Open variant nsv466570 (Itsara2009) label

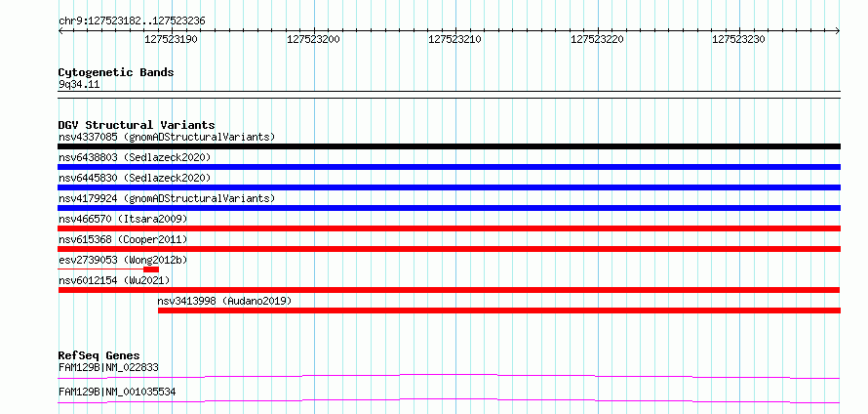tap(123, 219)
